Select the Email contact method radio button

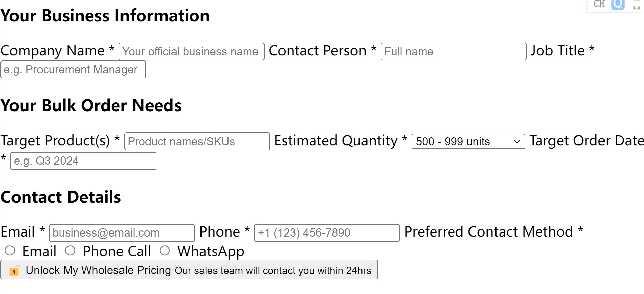(10, 251)
